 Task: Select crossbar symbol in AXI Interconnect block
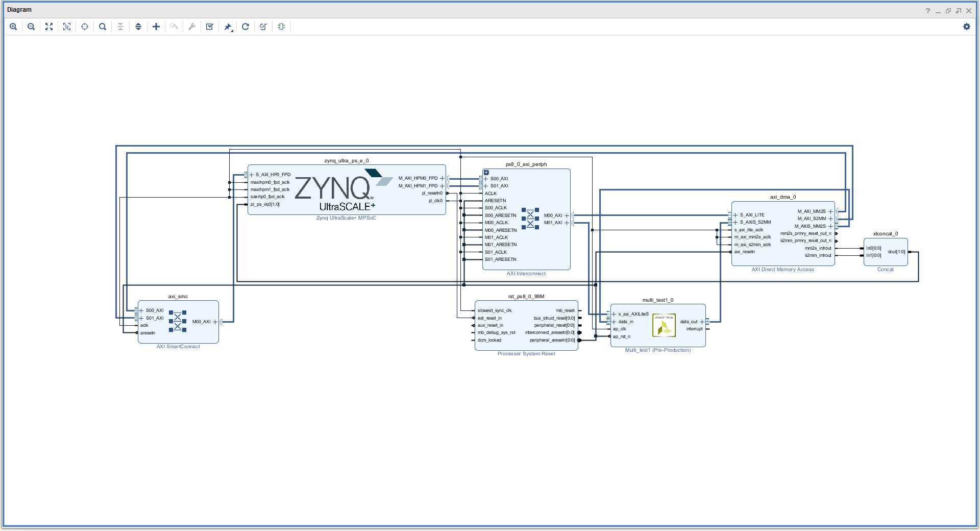(x=530, y=219)
